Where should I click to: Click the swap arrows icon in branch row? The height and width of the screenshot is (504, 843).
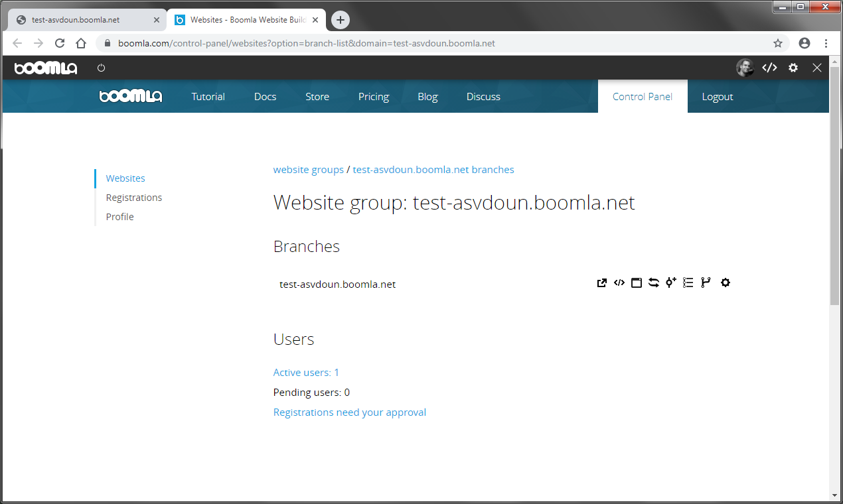point(654,283)
